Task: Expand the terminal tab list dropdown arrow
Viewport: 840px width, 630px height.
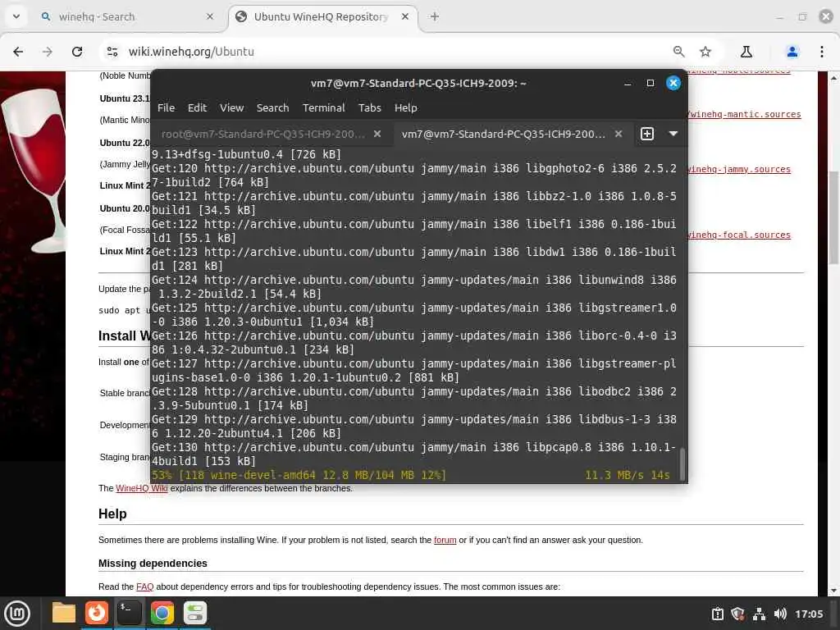Action: click(673, 134)
